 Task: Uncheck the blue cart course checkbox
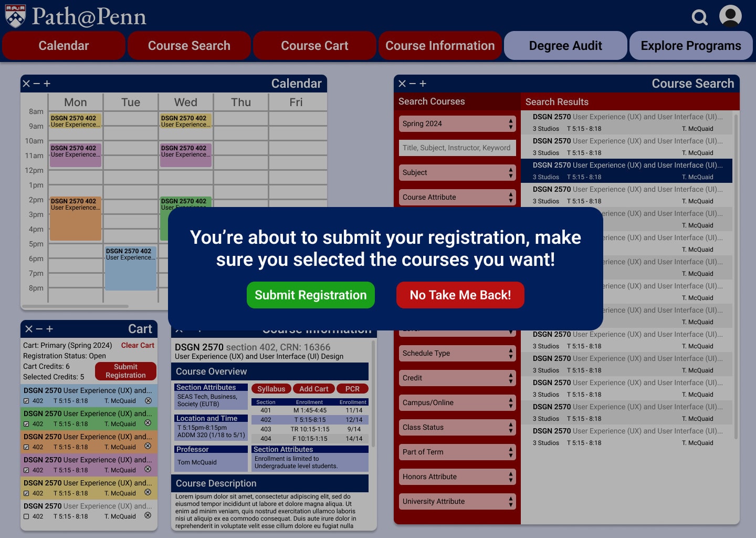click(26, 401)
